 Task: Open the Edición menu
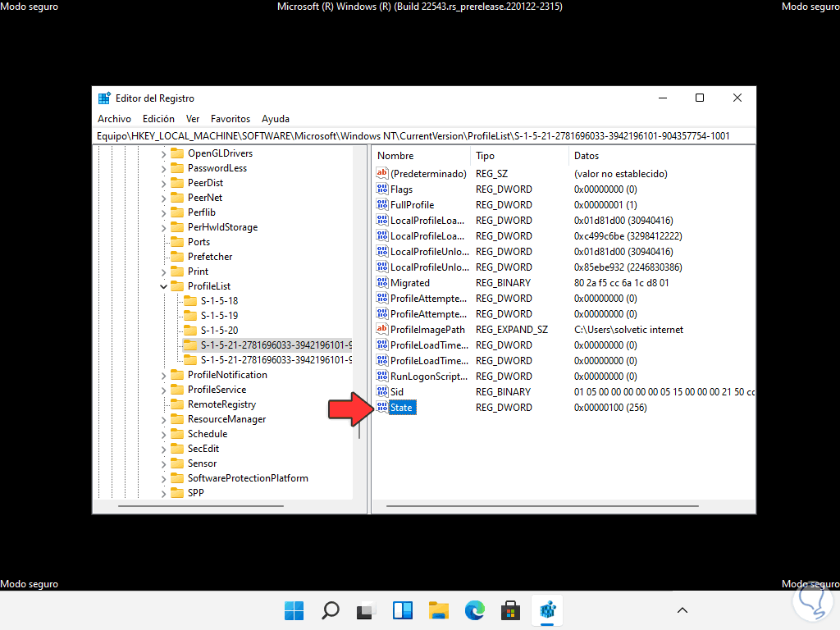click(158, 119)
